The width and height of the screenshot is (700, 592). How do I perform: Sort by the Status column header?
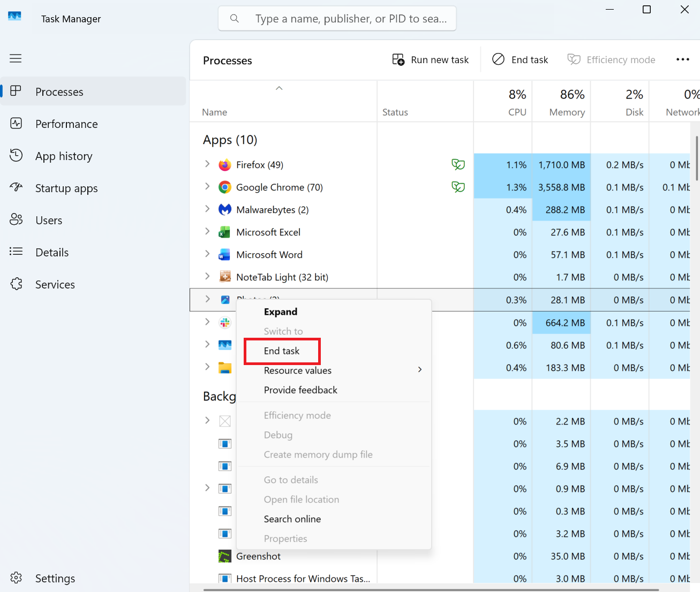pos(425,102)
